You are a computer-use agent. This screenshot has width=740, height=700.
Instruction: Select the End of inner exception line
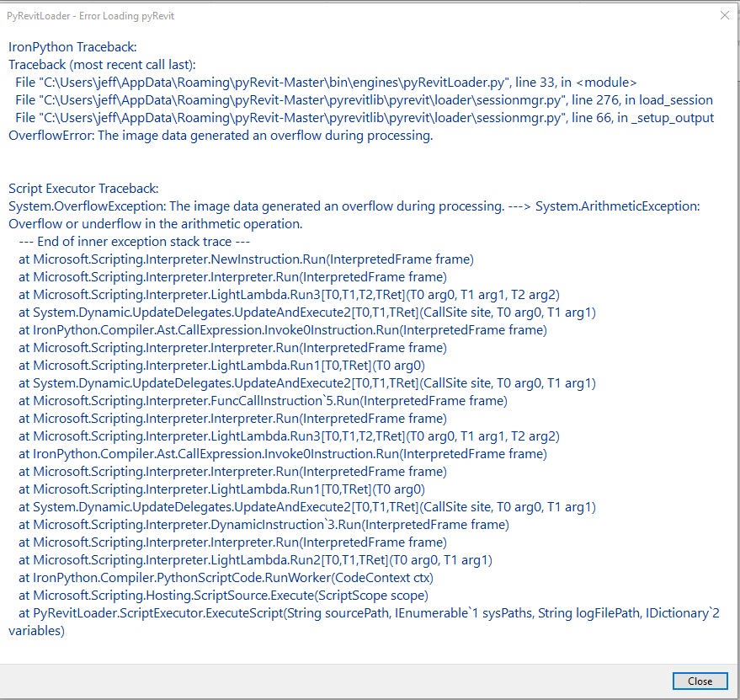click(x=135, y=241)
